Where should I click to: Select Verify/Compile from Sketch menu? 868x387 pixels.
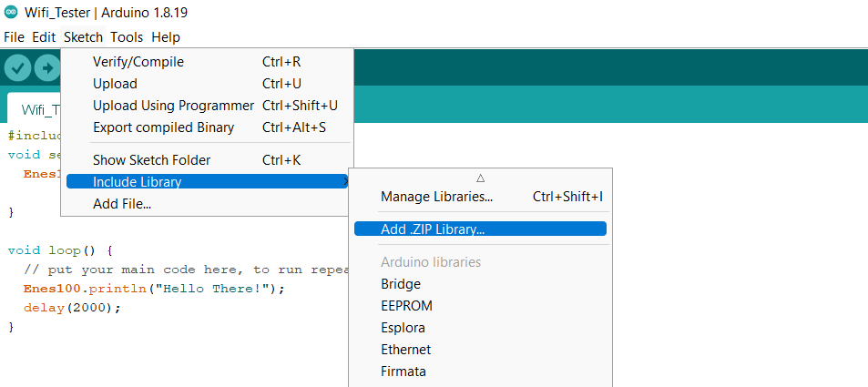(207, 61)
